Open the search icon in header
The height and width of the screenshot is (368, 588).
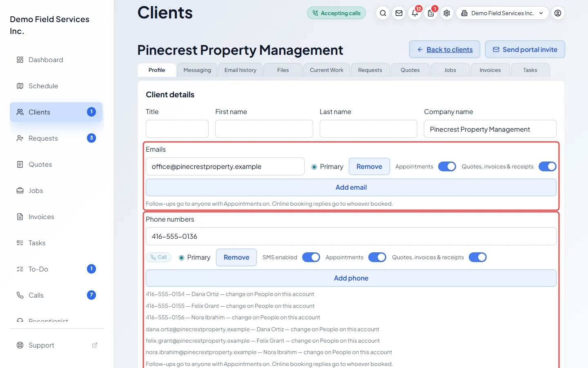tap(383, 13)
